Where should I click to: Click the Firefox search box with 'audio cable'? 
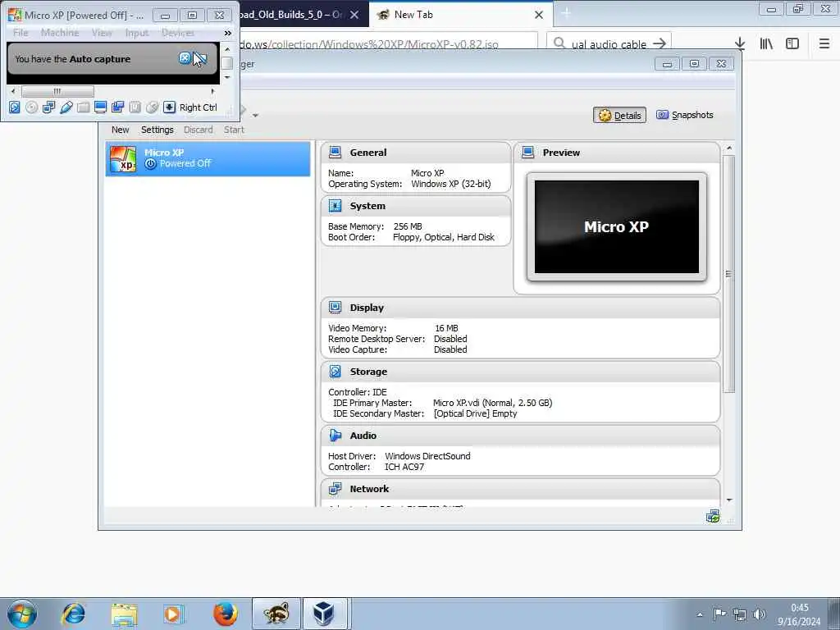[609, 44]
